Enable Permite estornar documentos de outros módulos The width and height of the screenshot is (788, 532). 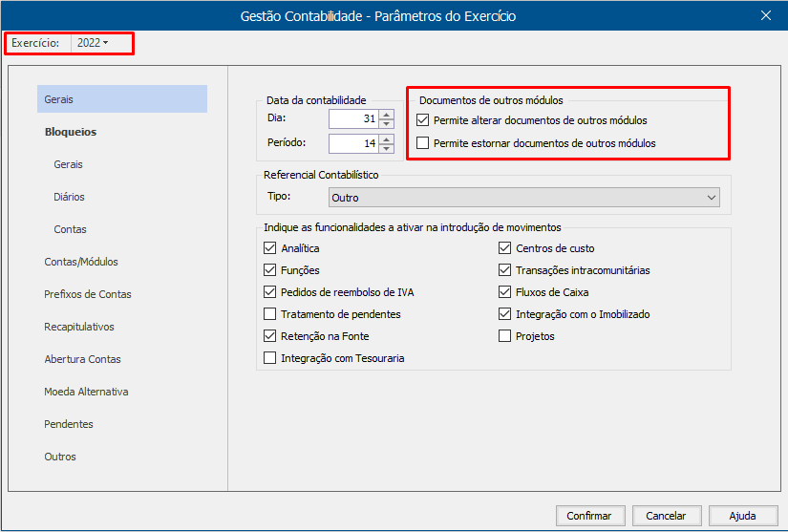(423, 143)
